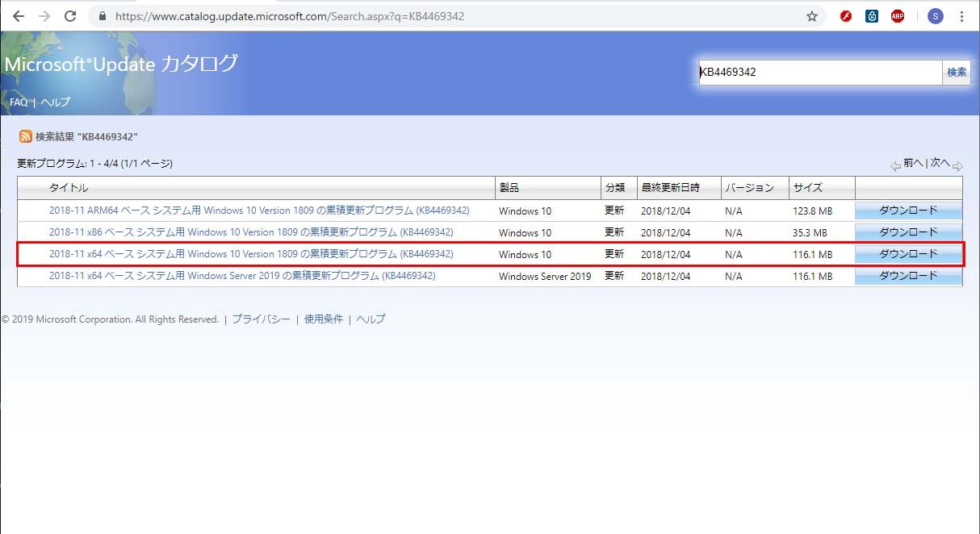
Task: Open the FAQ link
Action: pyautogui.click(x=19, y=102)
